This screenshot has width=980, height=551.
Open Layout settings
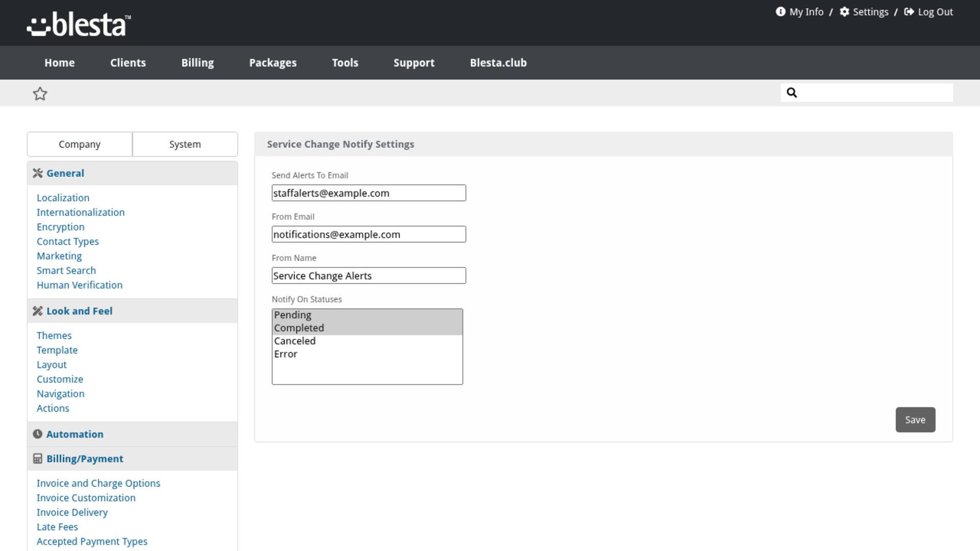point(52,365)
